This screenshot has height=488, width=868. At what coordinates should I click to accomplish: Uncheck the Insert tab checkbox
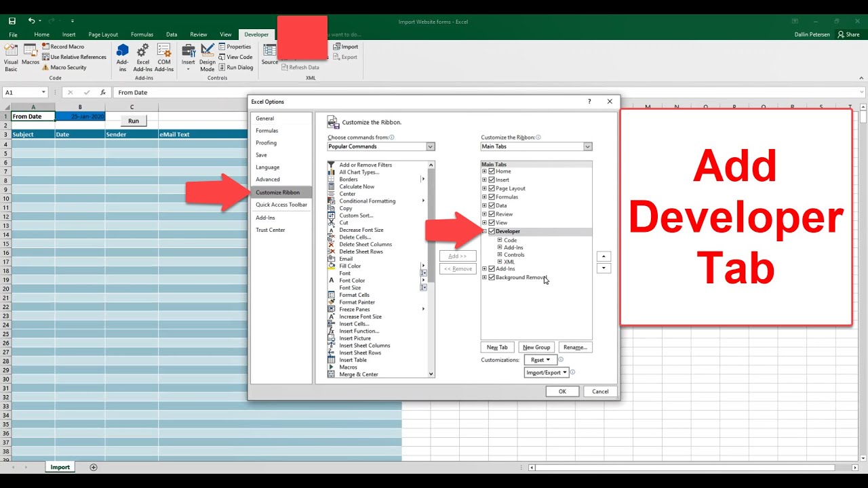pyautogui.click(x=492, y=180)
